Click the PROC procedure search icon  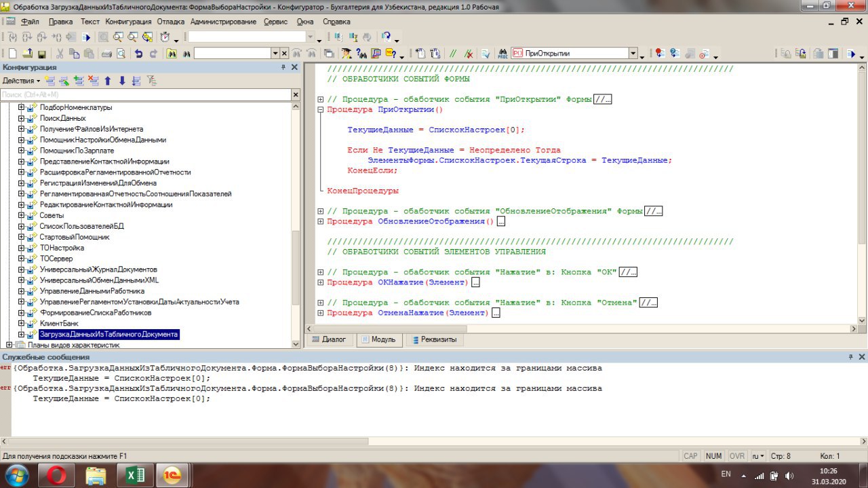tap(502, 54)
